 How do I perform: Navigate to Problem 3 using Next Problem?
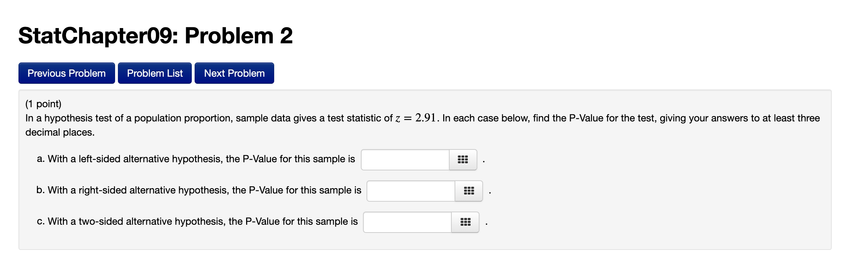(234, 73)
